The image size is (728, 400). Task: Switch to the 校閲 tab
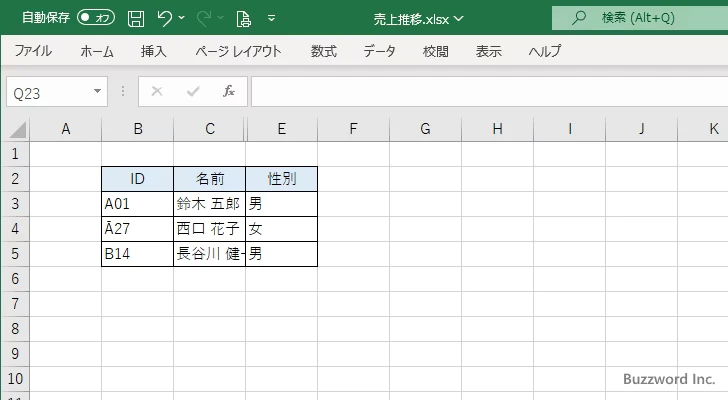click(436, 51)
